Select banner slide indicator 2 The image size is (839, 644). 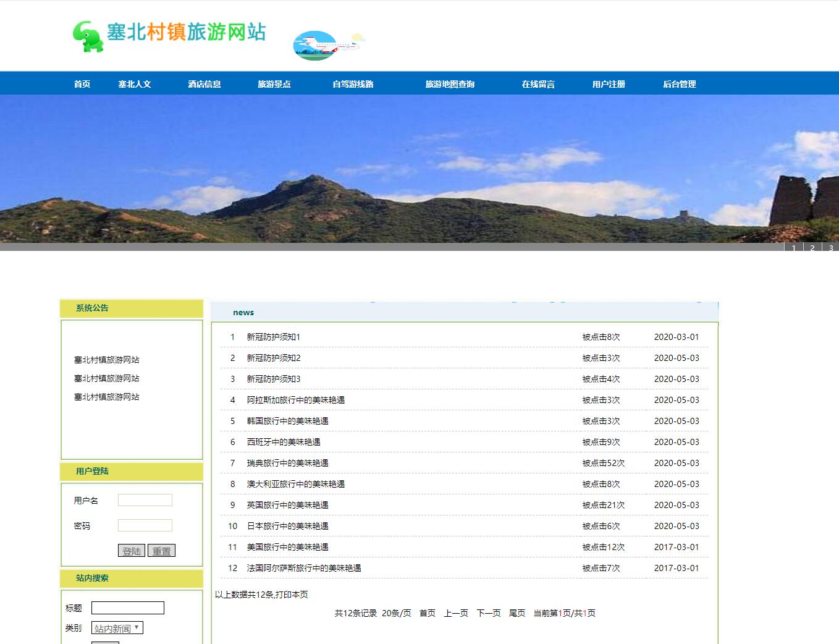[812, 247]
